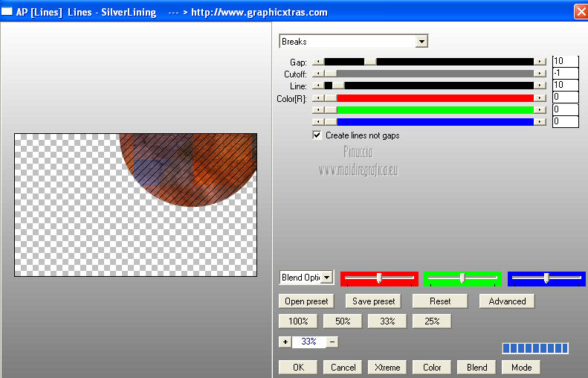Screen dimensions: 588x378
Task: Click the Cutoff value input field
Action: point(566,73)
